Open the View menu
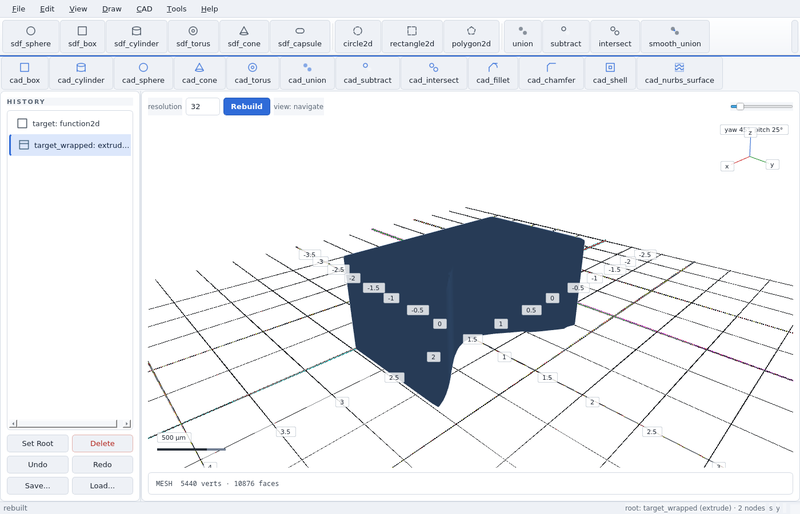 pos(78,9)
